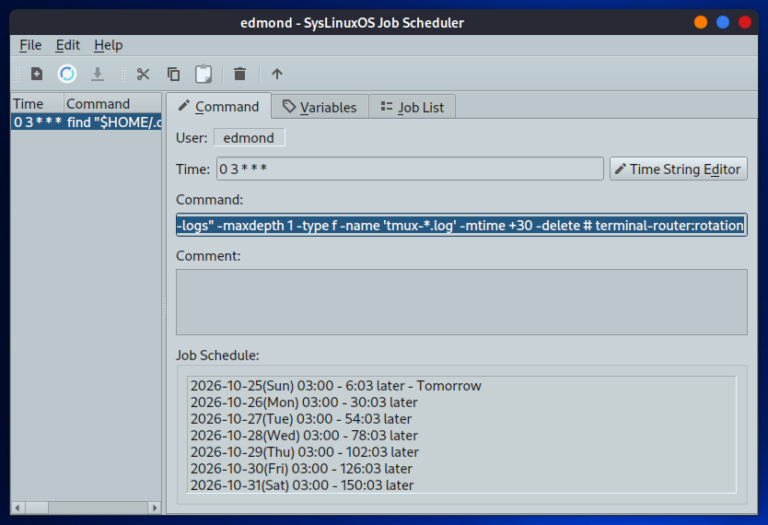
Task: Click the empty Comment text area
Action: coord(461,302)
